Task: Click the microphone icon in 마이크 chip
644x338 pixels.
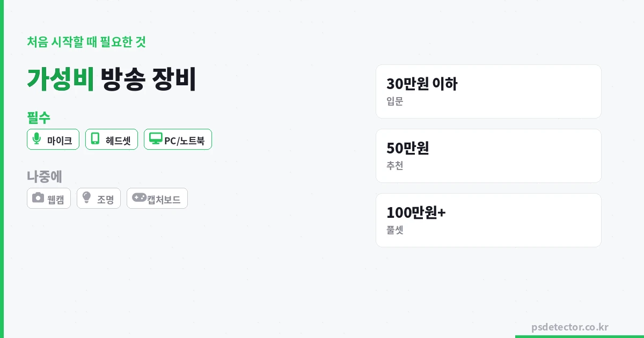Action: (x=36, y=139)
